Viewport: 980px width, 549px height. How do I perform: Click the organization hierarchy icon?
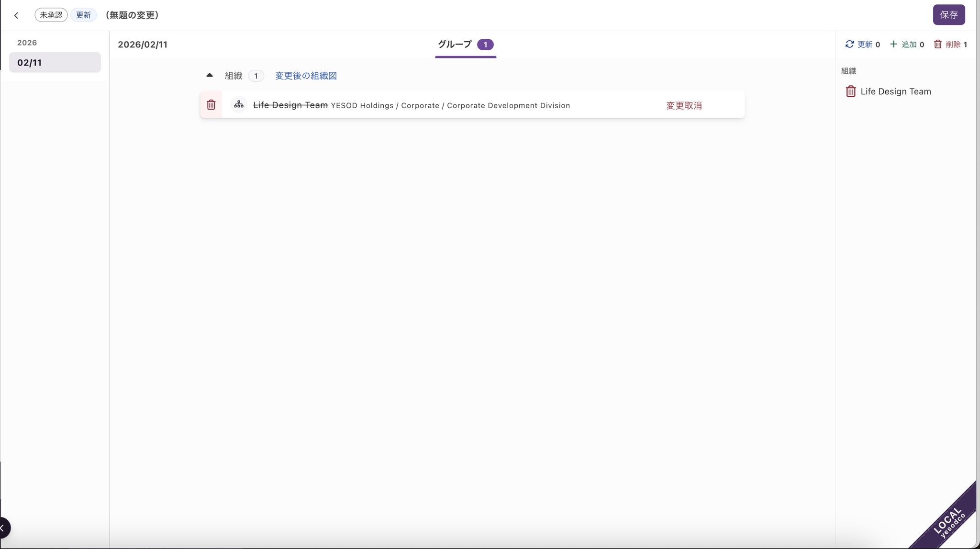(239, 104)
